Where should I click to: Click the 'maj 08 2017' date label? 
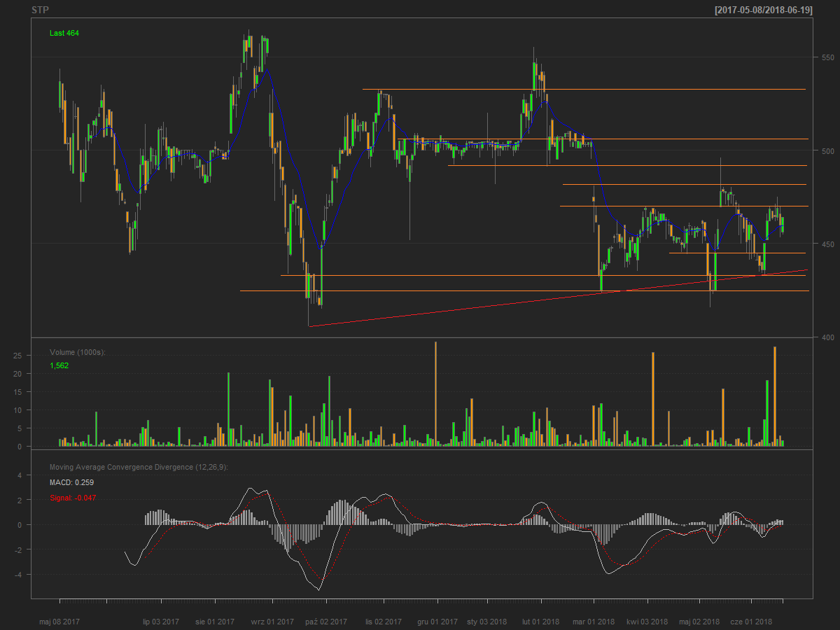point(59,622)
